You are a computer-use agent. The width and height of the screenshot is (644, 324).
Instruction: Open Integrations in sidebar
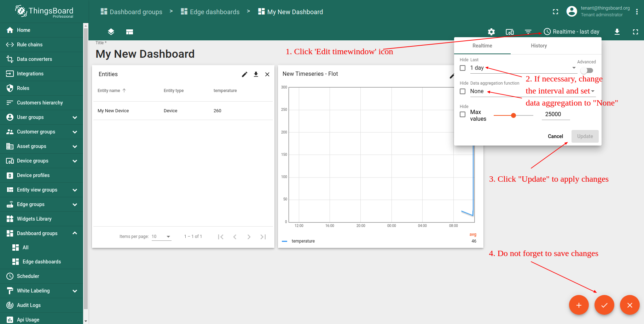[41, 74]
